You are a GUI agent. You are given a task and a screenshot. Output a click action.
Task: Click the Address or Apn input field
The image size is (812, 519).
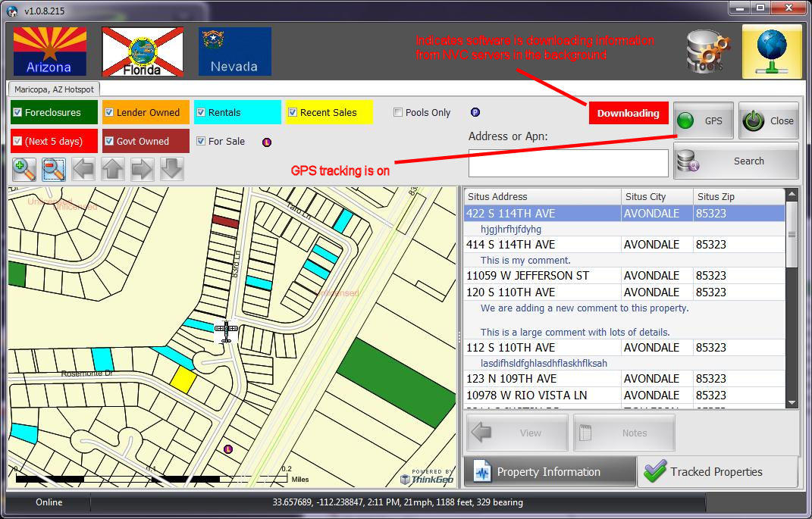tap(568, 163)
